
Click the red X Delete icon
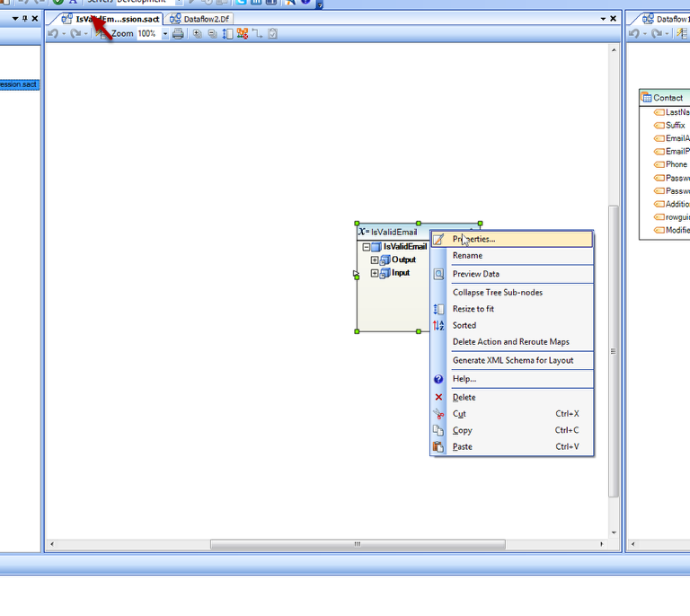(438, 397)
